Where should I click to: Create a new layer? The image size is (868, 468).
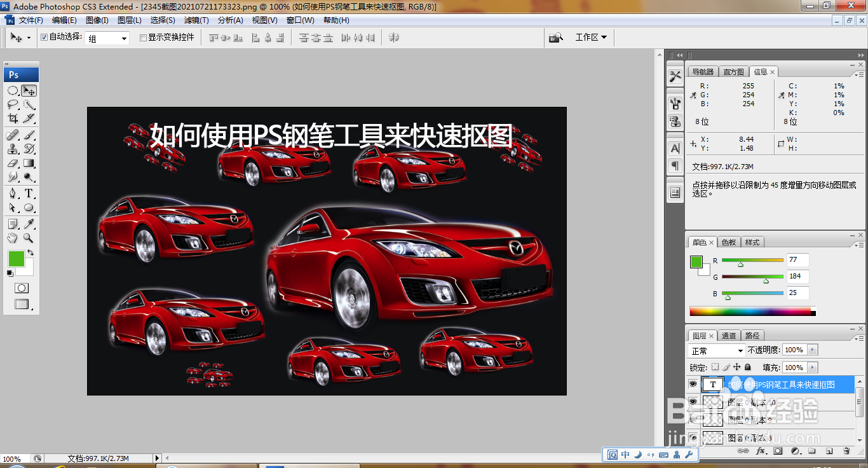pos(829,451)
